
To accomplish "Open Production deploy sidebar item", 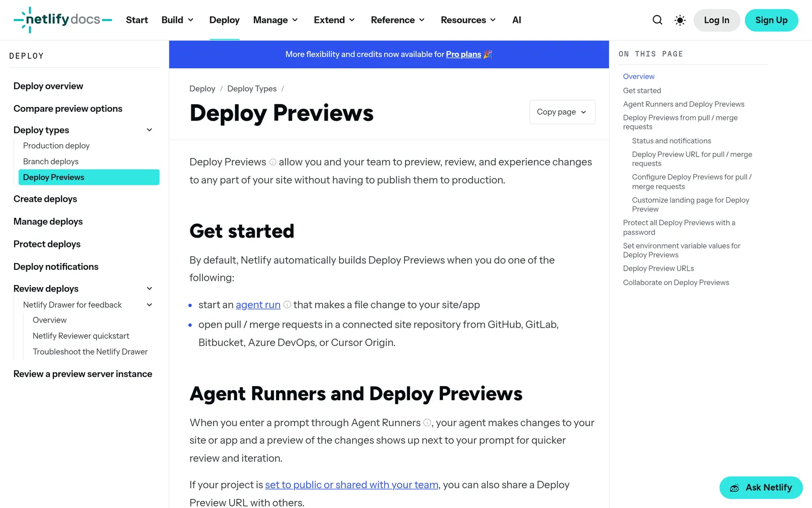I will 56,146.
